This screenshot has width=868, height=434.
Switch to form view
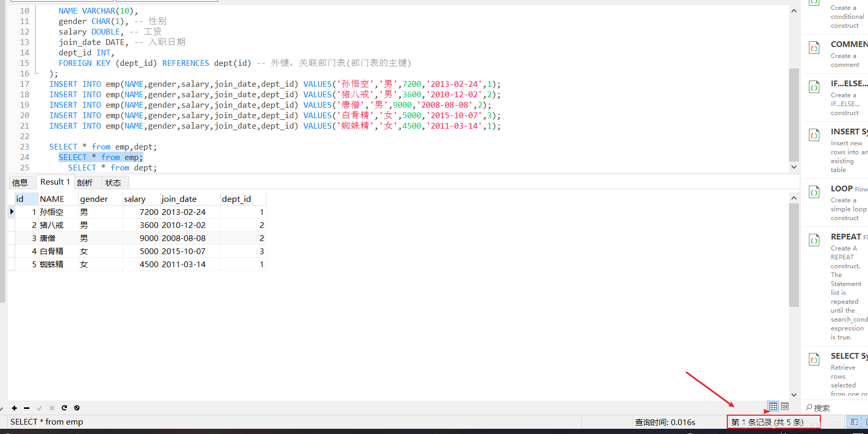click(x=785, y=406)
